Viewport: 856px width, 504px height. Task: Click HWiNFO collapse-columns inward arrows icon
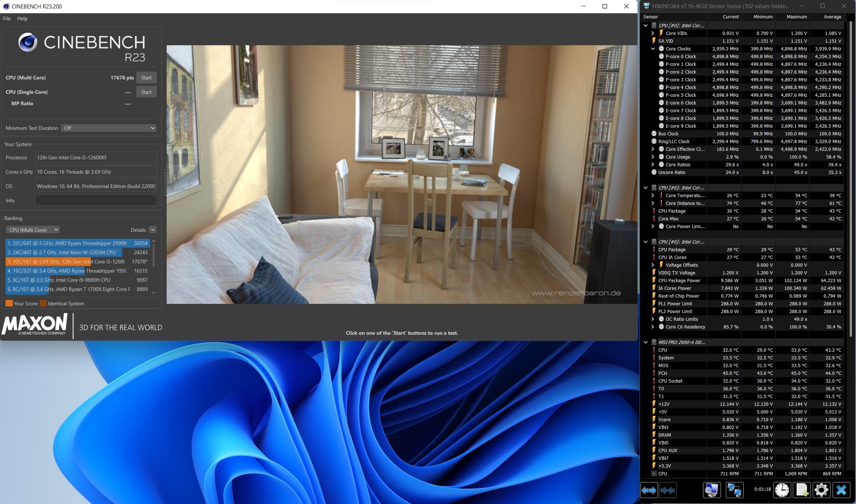pyautogui.click(x=668, y=490)
